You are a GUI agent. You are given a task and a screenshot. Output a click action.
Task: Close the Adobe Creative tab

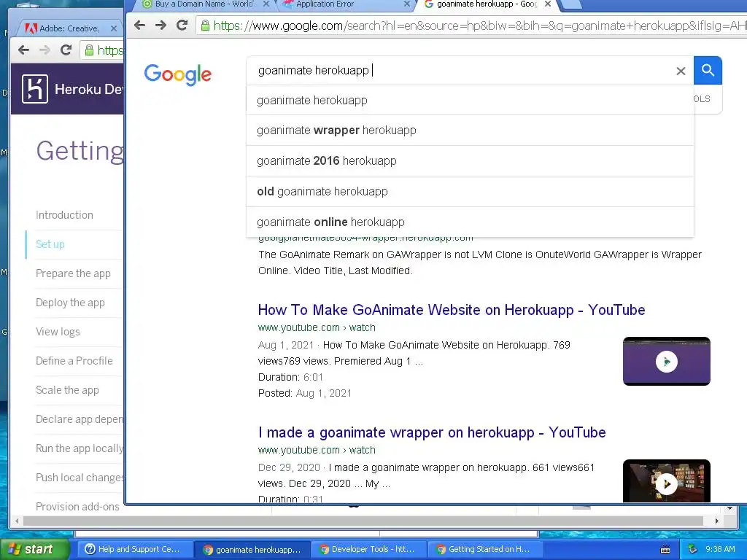[113, 28]
